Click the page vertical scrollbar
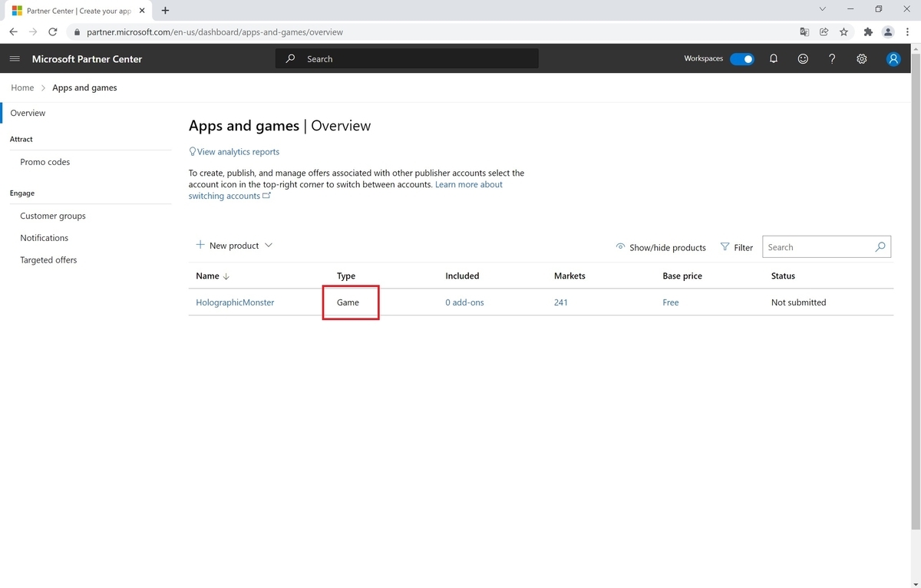Viewport: 921px width, 588px height. tap(916, 292)
